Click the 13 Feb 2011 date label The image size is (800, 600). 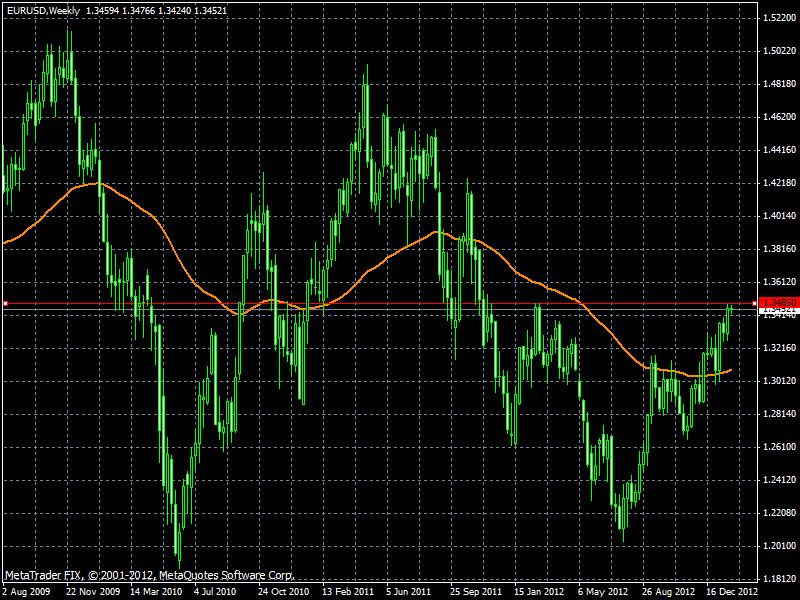[348, 591]
